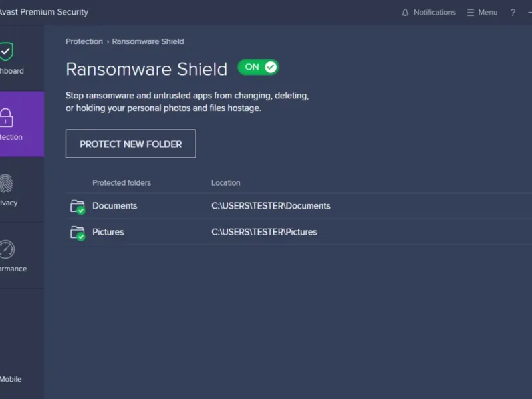Click the Notifications bell icon

point(405,13)
